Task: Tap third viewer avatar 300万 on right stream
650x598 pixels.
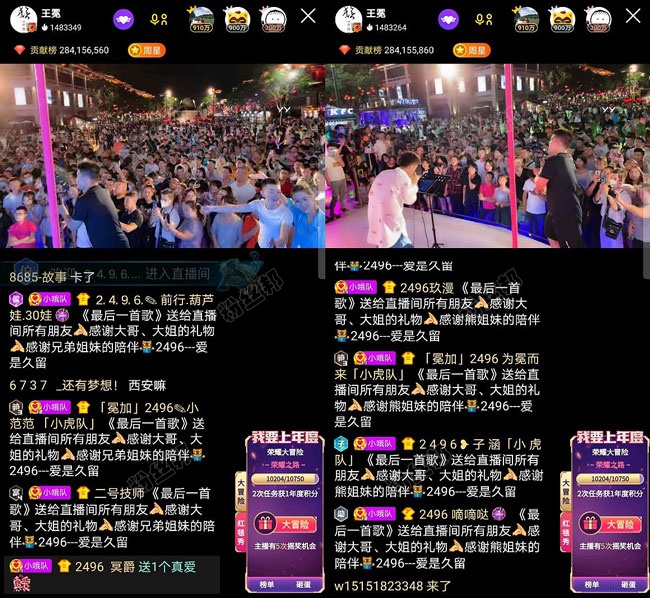Action: point(600,17)
